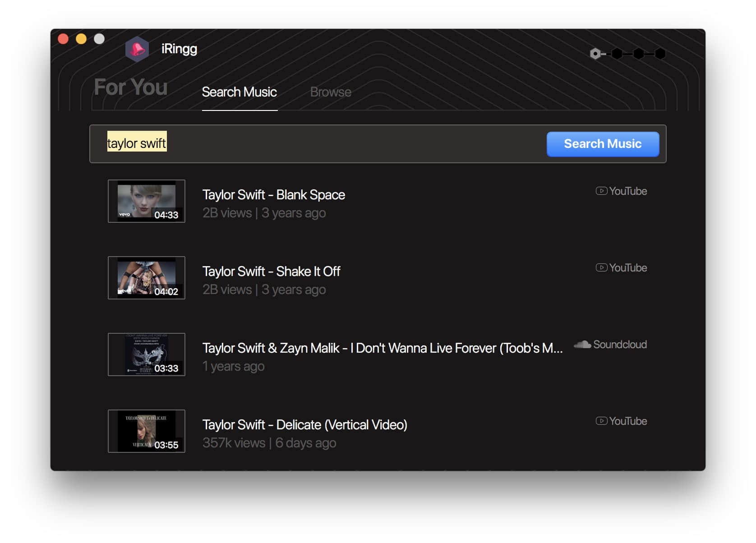756x543 pixels.
Task: Click the YouTube source label for Shake It Off
Action: 628,268
